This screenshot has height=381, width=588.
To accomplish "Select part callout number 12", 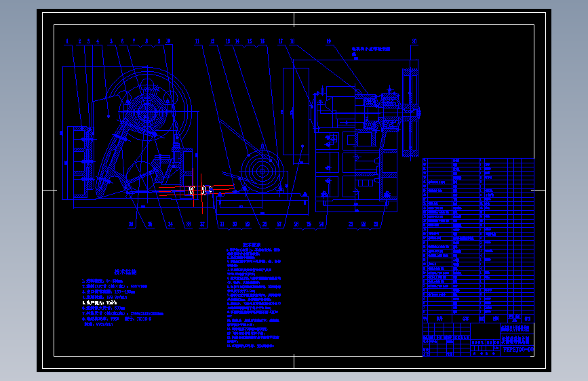I will click(212, 41).
